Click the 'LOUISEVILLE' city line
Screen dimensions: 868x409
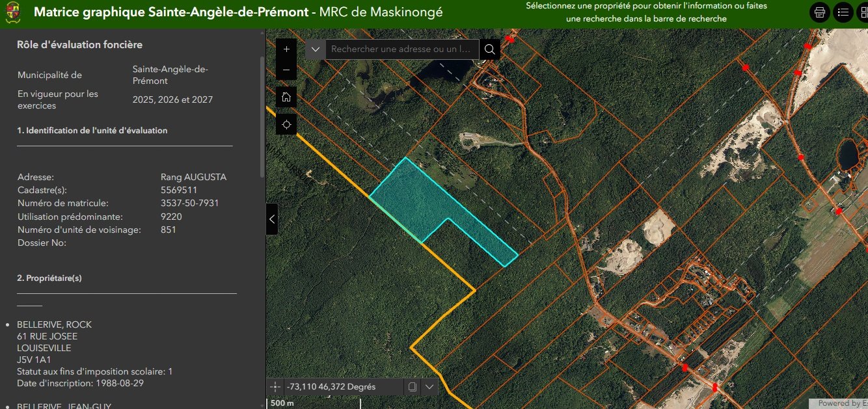coord(44,348)
